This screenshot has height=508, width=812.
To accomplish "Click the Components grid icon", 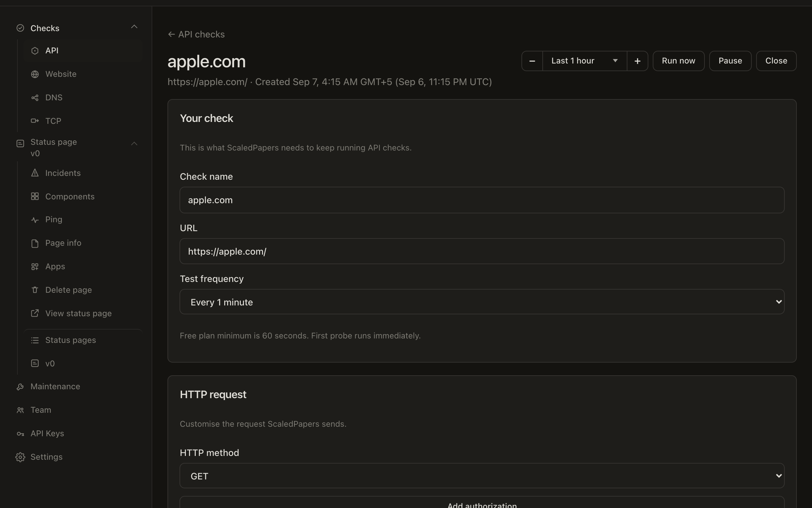I will (35, 197).
